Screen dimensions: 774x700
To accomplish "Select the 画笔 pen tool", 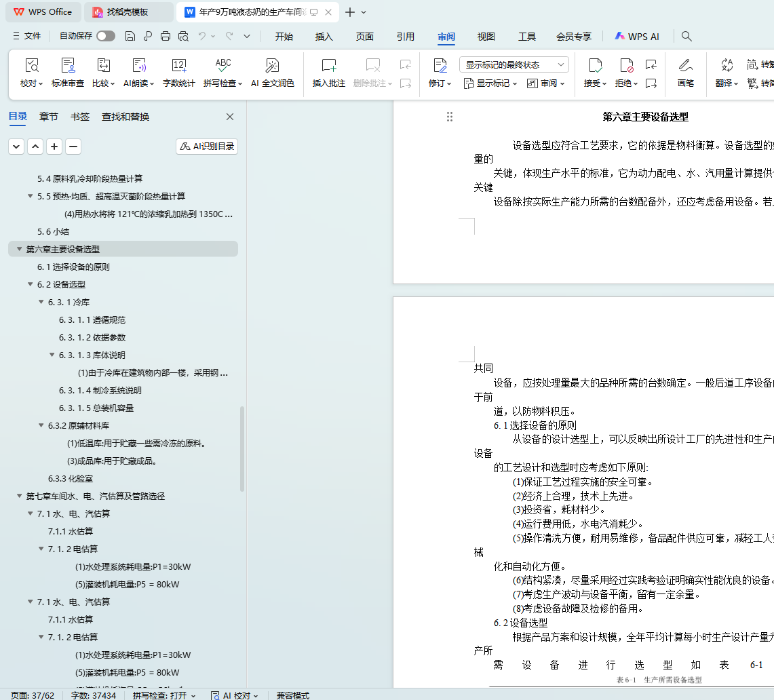I will pos(685,66).
